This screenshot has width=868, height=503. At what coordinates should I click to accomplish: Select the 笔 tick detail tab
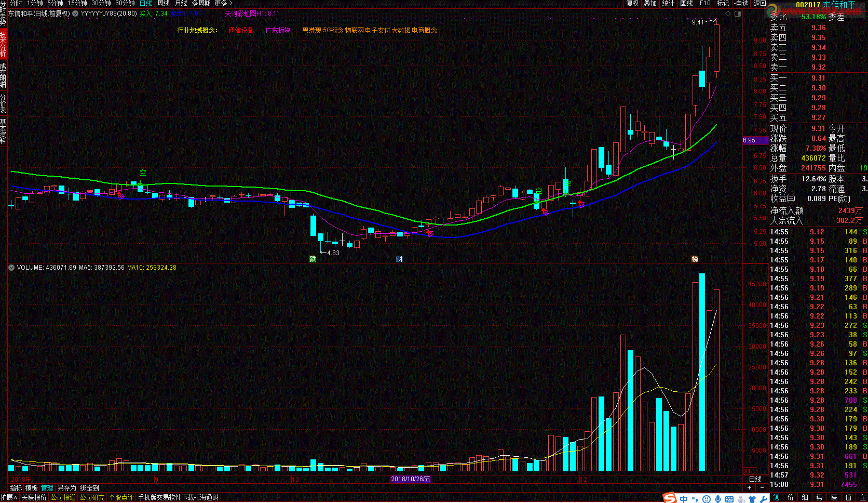776,498
